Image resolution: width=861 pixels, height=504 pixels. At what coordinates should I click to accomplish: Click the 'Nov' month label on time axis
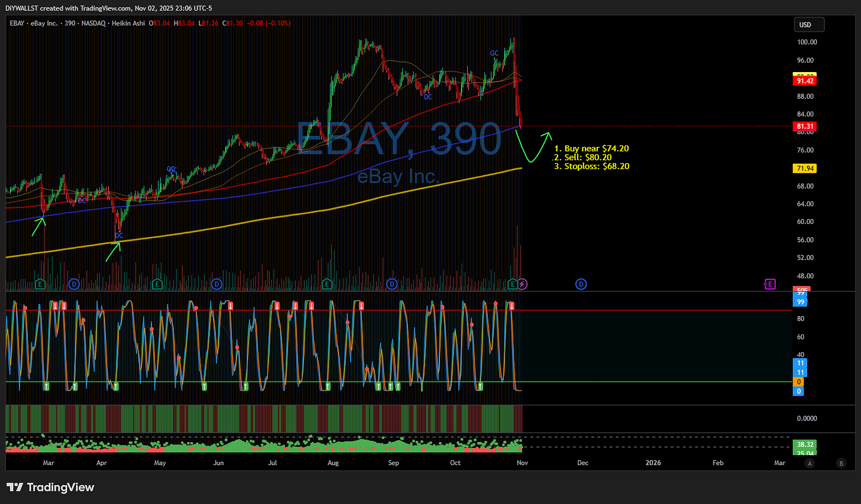click(x=521, y=463)
